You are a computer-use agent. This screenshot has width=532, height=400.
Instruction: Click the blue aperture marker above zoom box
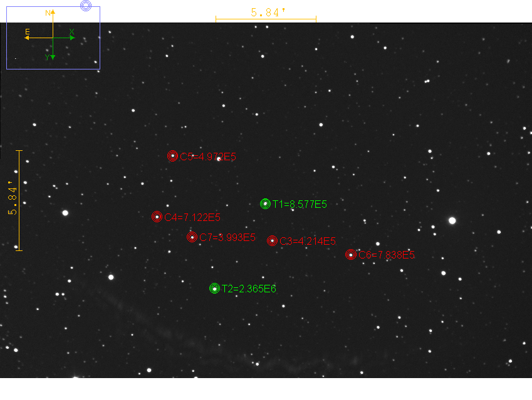pyautogui.click(x=86, y=5)
